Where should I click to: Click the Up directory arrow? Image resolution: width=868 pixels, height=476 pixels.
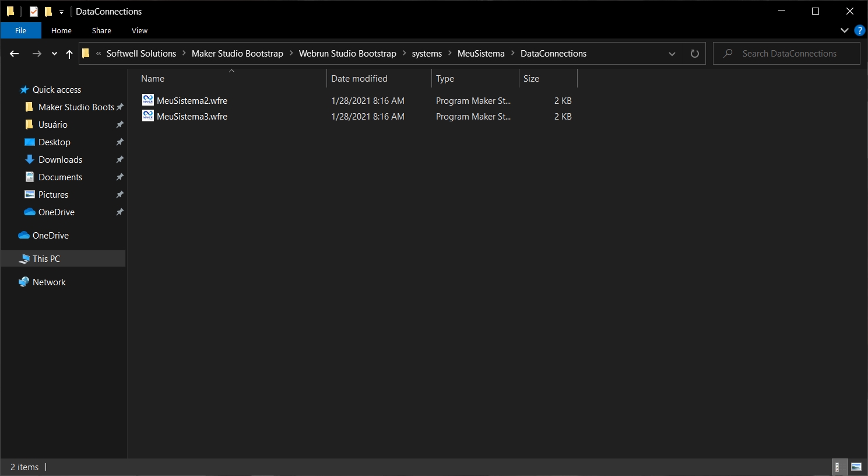click(69, 54)
